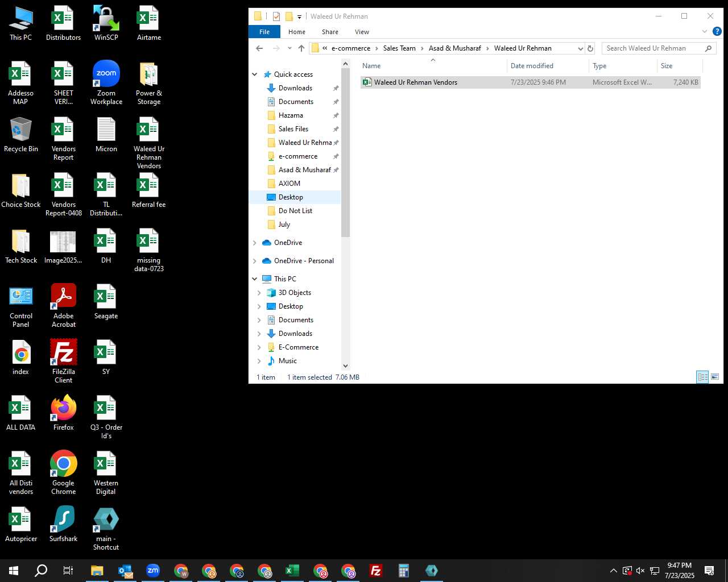The height and width of the screenshot is (582, 728).
Task: Collapse the Quick access tree node
Action: (x=255, y=74)
